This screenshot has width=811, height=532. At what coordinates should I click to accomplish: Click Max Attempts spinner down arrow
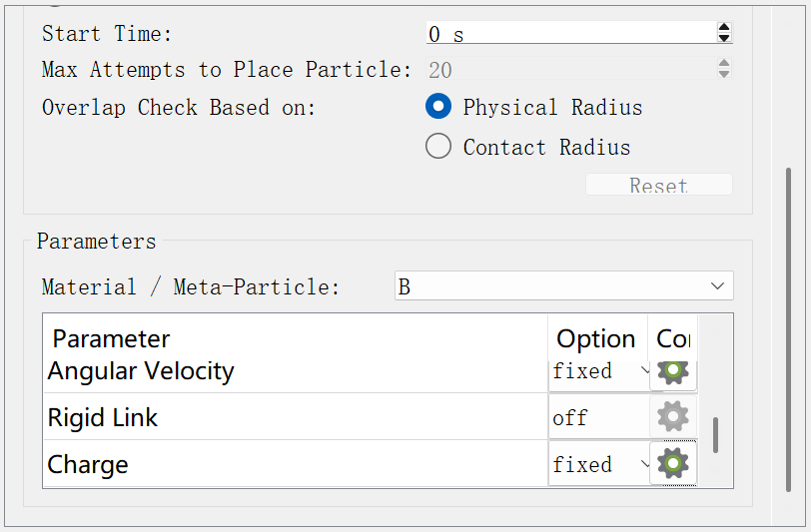(724, 74)
